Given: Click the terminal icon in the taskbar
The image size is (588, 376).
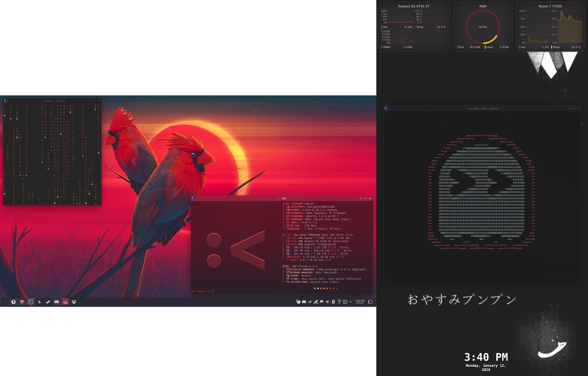Looking at the screenshot, I should [x=30, y=302].
